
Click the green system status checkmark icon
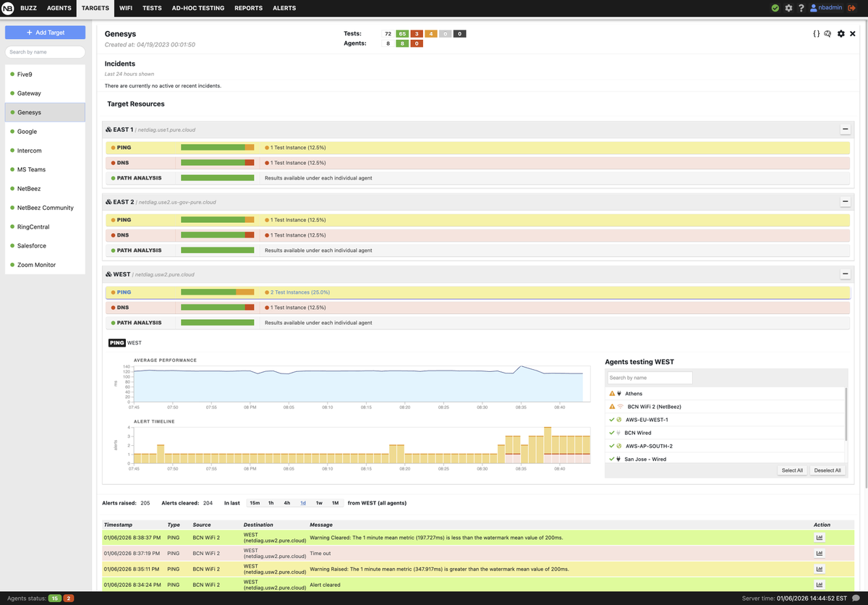[x=775, y=8]
